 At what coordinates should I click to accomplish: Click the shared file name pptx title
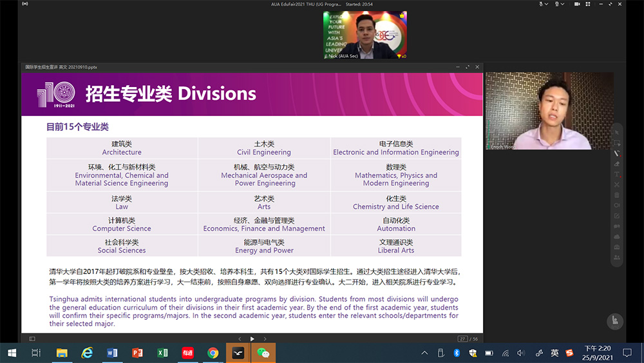tap(61, 67)
